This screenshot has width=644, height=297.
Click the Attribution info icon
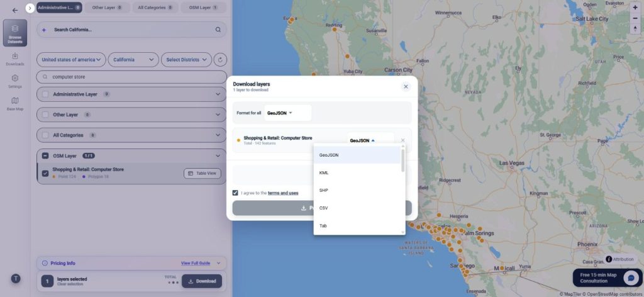pos(609,259)
